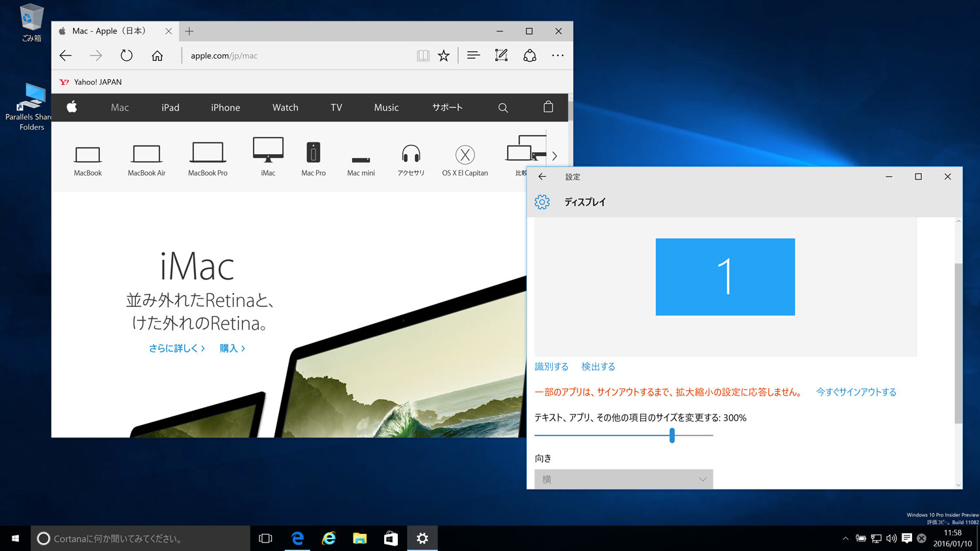Refresh the Apple page in Edge
980x551 pixels.
tap(127, 55)
